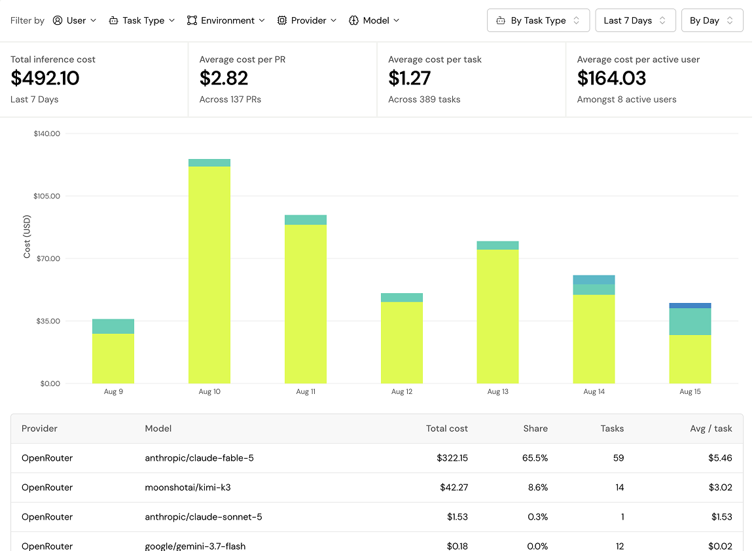Click the $1.53 total cost cell
Screen dimensions: 756x551
(x=457, y=517)
